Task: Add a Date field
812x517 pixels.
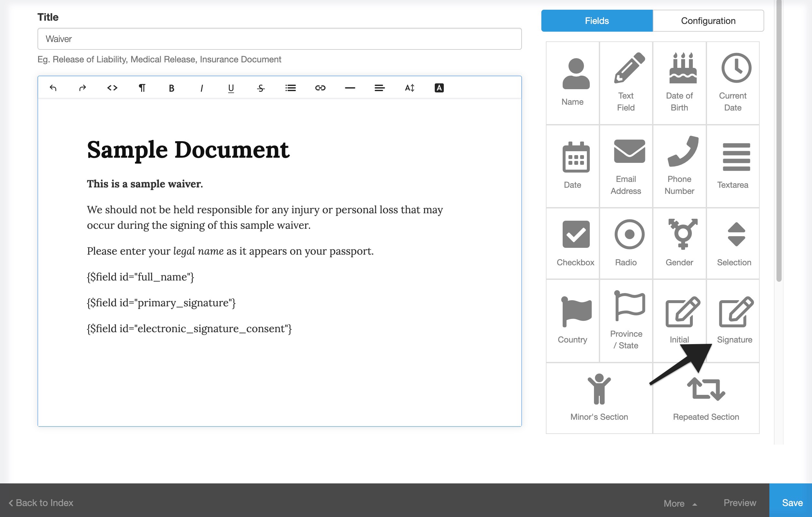Action: click(x=573, y=166)
